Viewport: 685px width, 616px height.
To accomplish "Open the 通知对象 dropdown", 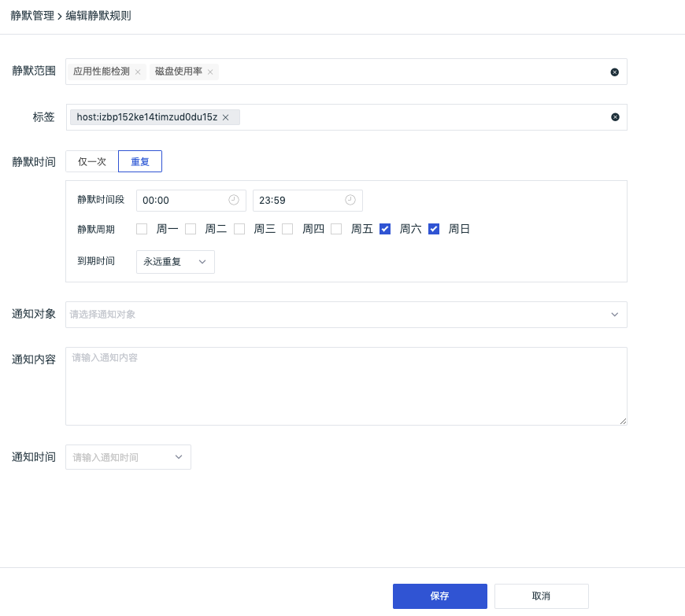I will pyautogui.click(x=346, y=315).
